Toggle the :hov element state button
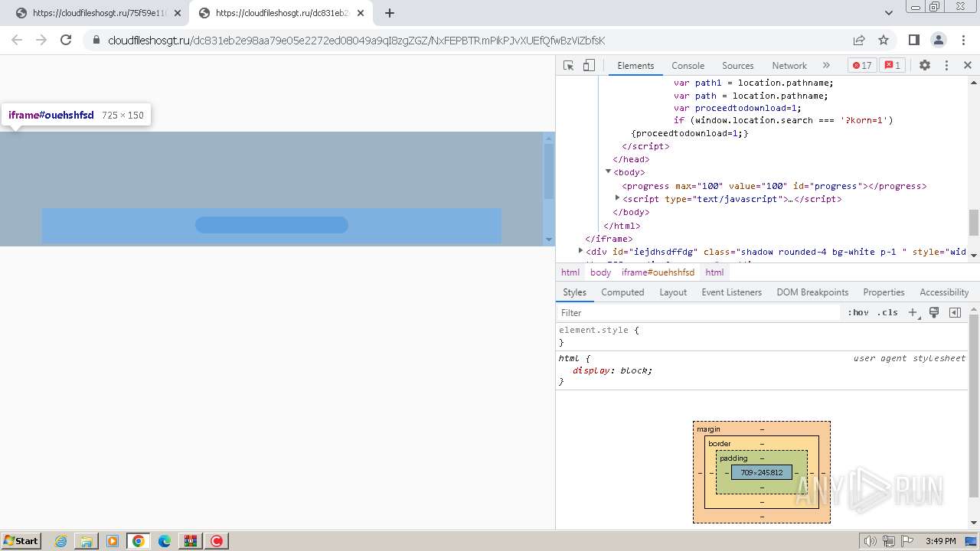Screen dimensions: 980x551 pos(858,312)
